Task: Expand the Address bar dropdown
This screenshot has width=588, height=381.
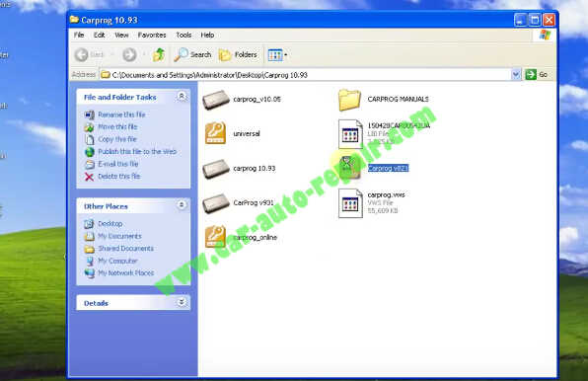Action: point(516,75)
